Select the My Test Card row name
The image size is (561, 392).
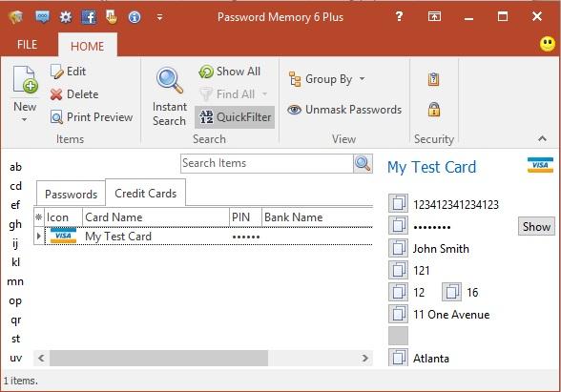pyautogui.click(x=118, y=237)
